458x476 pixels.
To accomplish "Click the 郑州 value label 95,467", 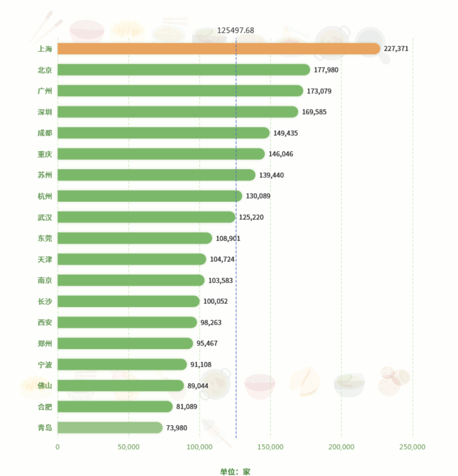I will 207,344.
